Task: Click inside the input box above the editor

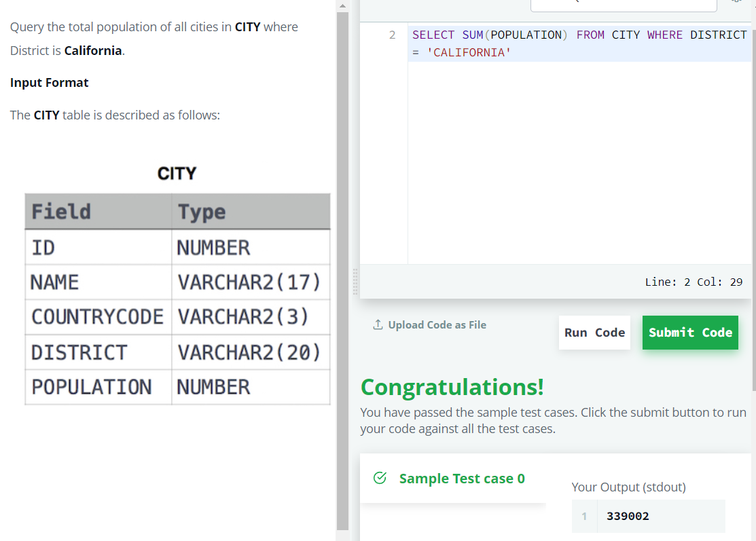Action: pyautogui.click(x=623, y=5)
